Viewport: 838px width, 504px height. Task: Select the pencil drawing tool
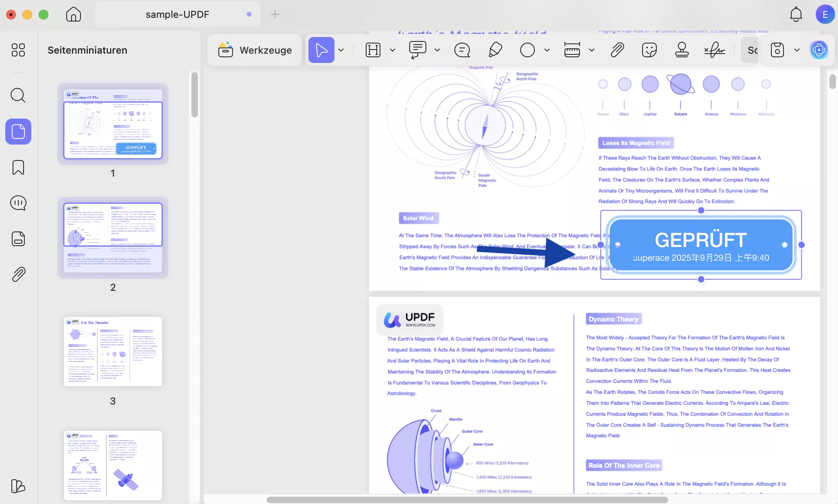495,50
